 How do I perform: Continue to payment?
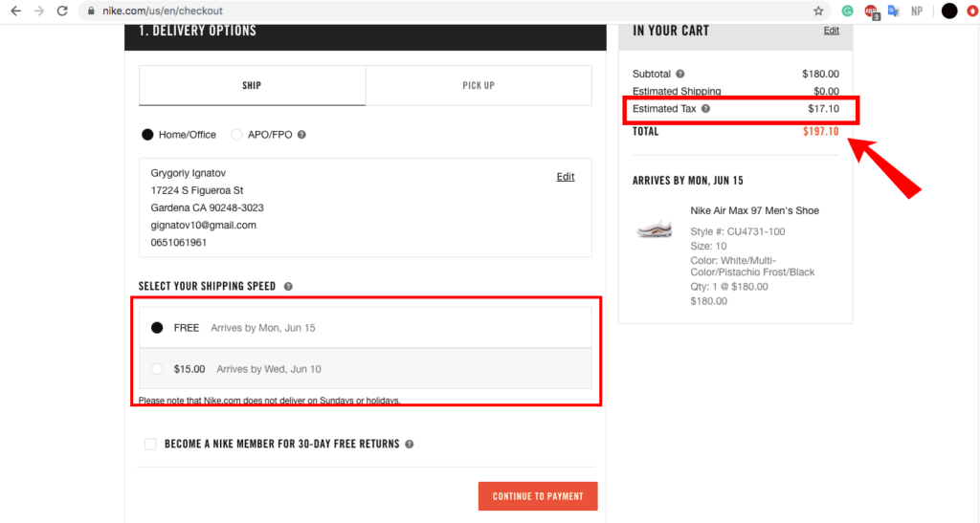tap(538, 496)
